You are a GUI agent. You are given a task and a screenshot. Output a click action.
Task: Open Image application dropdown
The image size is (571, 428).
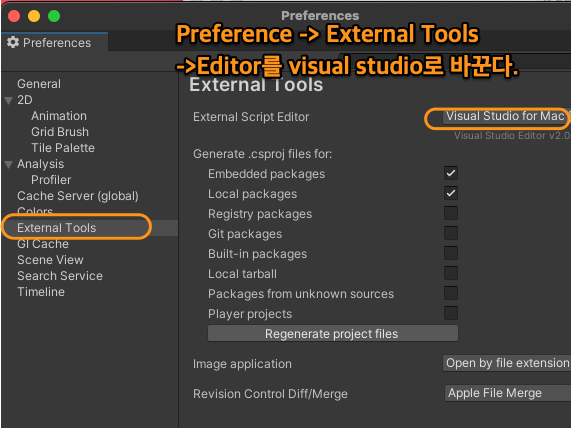click(507, 363)
